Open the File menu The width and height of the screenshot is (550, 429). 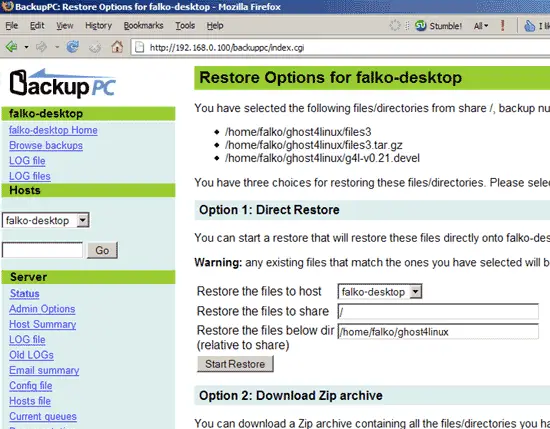pos(12,26)
